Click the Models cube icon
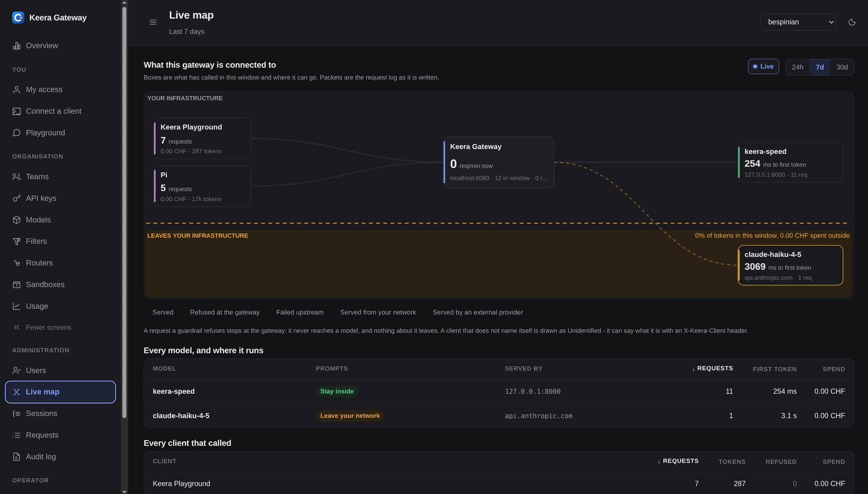Viewport: 868px width, 494px height. [17, 220]
